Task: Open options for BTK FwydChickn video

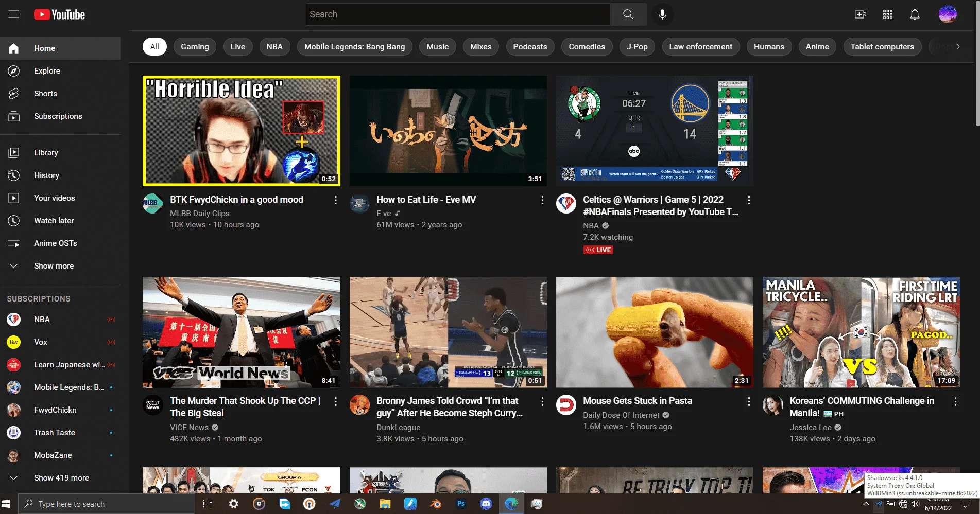Action: (x=336, y=200)
